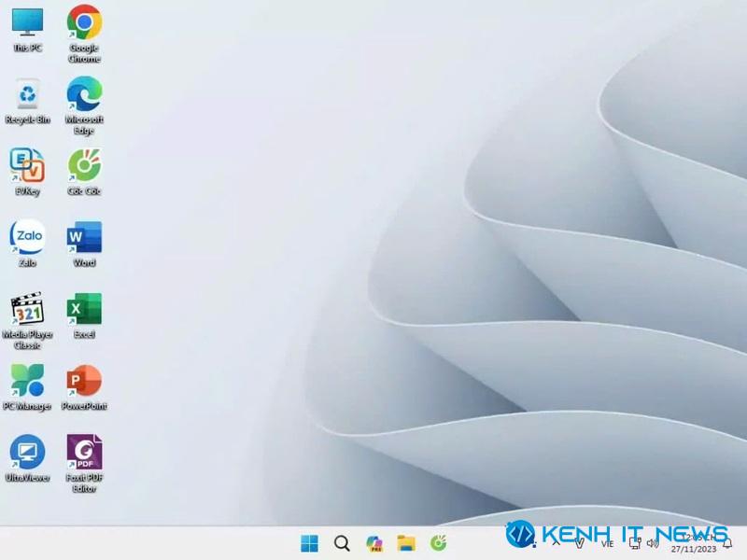Screen dimensions: 747x560
Task: Select the Cốc Cốc desktop shortcut
Action: (x=84, y=172)
